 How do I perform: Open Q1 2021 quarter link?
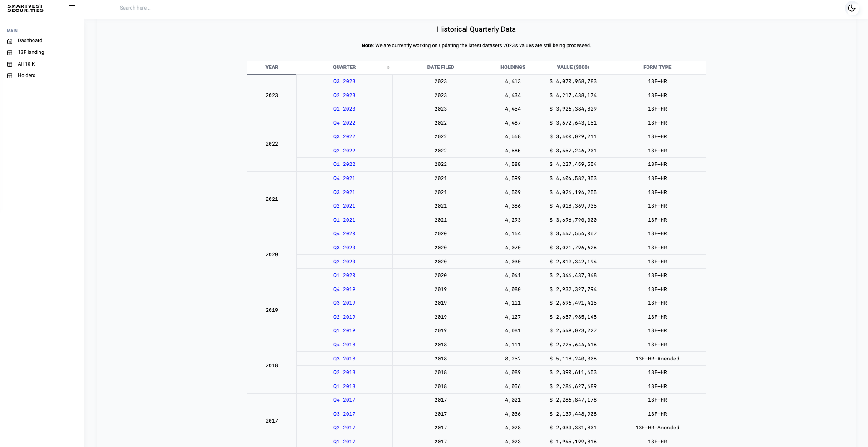pos(344,220)
